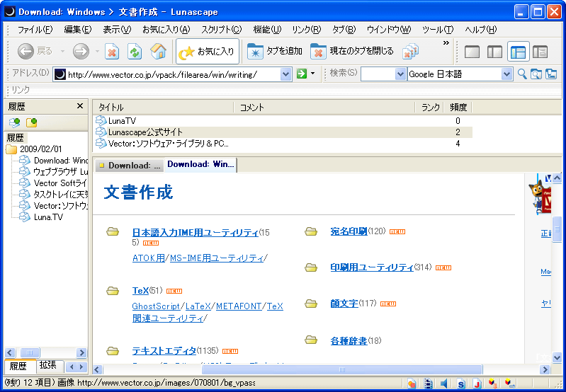
Task: Open the address bar URL dropdown
Action: click(x=285, y=74)
